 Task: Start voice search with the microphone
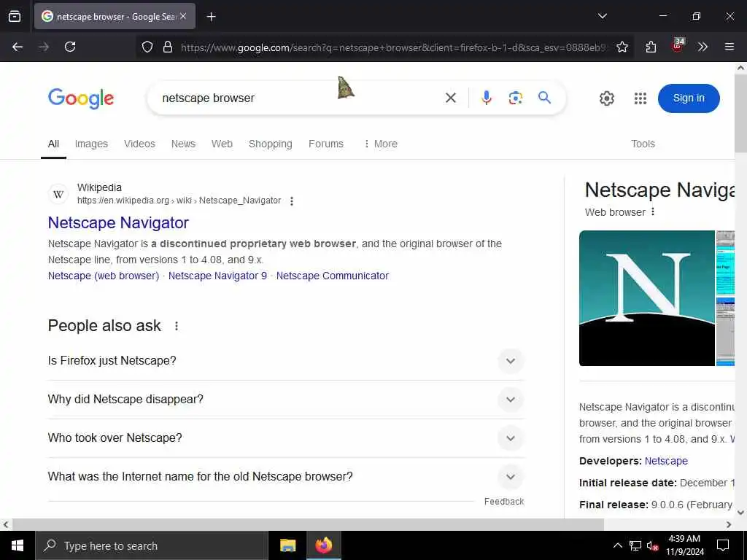pos(486,98)
